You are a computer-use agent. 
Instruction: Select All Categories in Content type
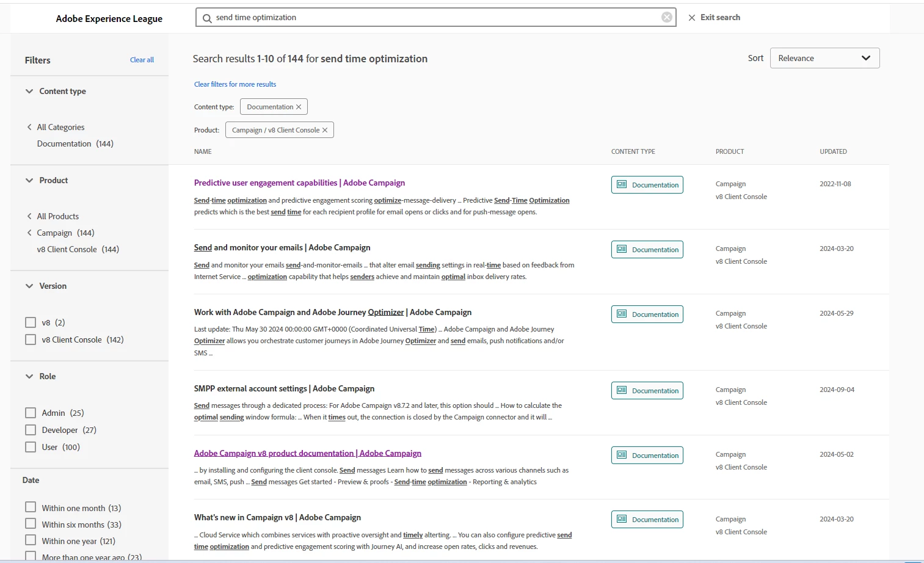tap(60, 127)
